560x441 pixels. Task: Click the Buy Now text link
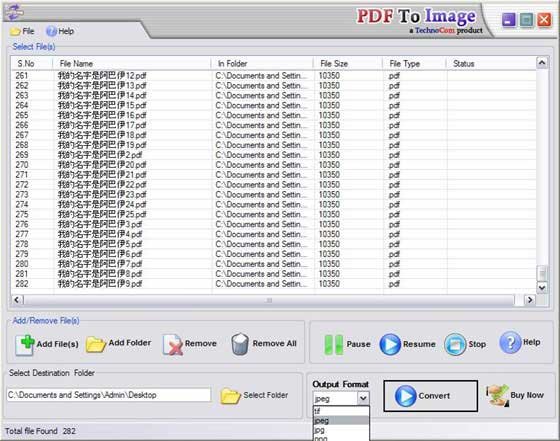click(527, 395)
